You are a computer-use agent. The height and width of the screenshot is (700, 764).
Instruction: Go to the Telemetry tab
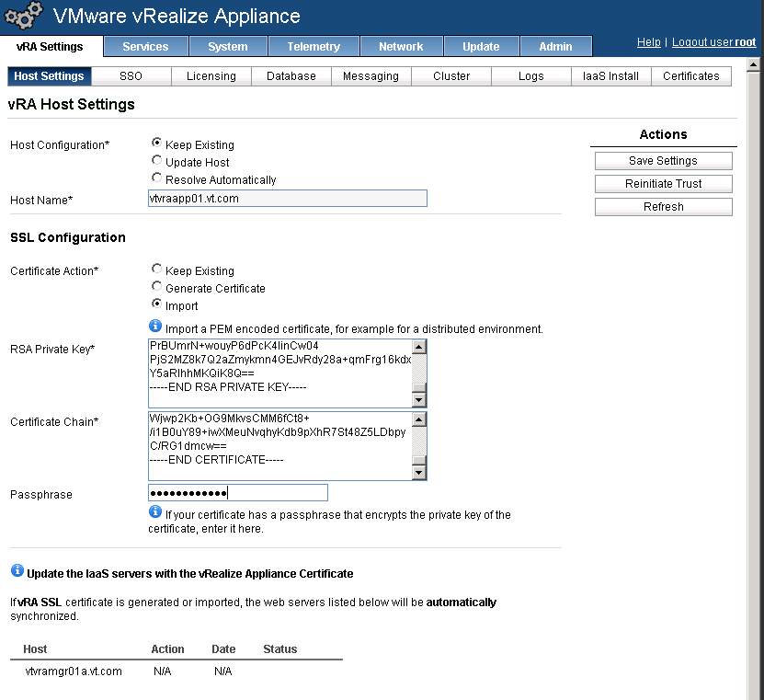[314, 46]
